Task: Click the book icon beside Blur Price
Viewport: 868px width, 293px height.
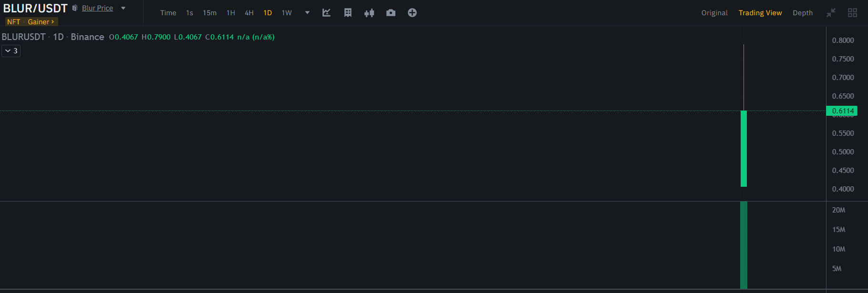Action: pyautogui.click(x=75, y=8)
